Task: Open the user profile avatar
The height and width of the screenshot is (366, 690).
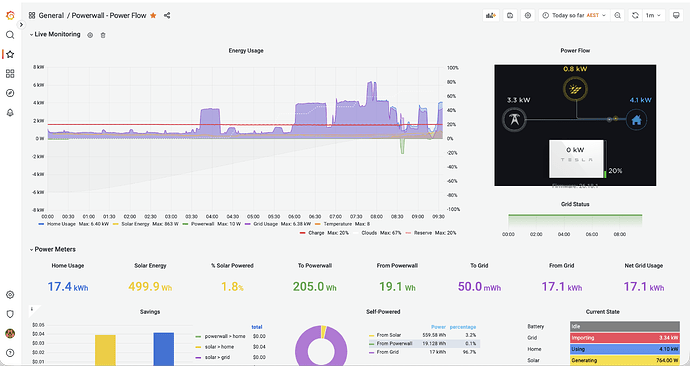Action: pyautogui.click(x=10, y=333)
